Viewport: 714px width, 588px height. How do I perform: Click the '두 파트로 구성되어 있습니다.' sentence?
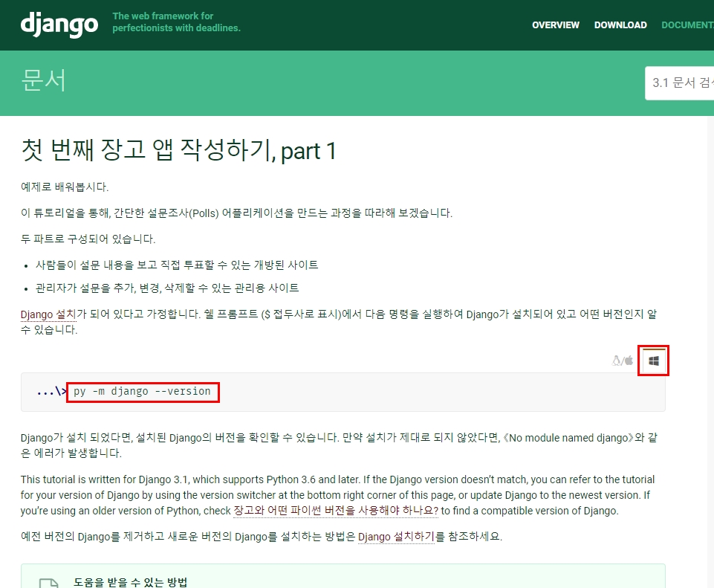click(88, 239)
